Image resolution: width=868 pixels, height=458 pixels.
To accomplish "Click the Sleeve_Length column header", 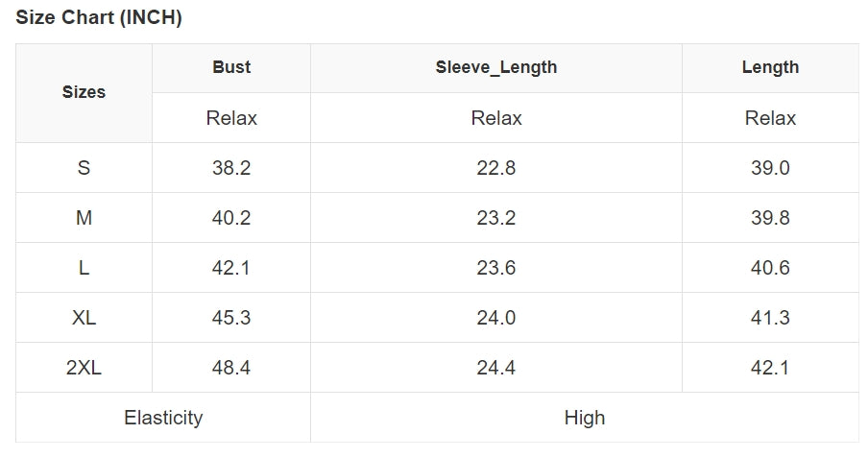I will [x=495, y=67].
